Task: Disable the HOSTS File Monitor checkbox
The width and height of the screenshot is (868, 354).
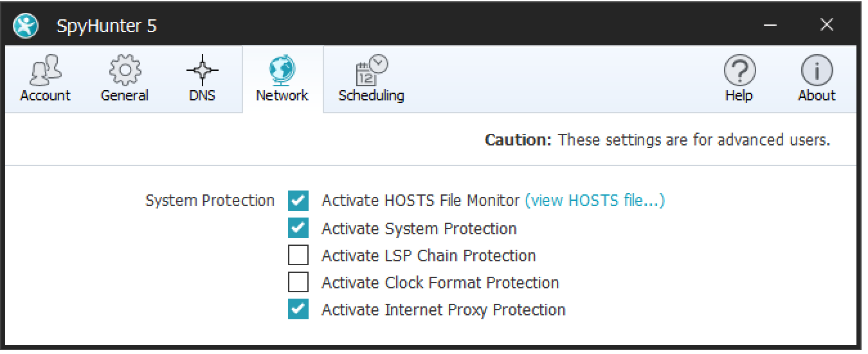Action: [x=298, y=201]
